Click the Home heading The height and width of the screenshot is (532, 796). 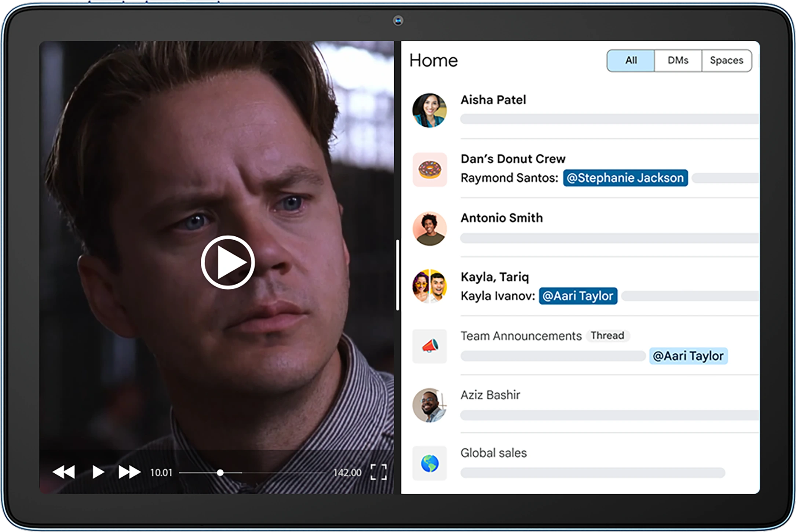[434, 61]
